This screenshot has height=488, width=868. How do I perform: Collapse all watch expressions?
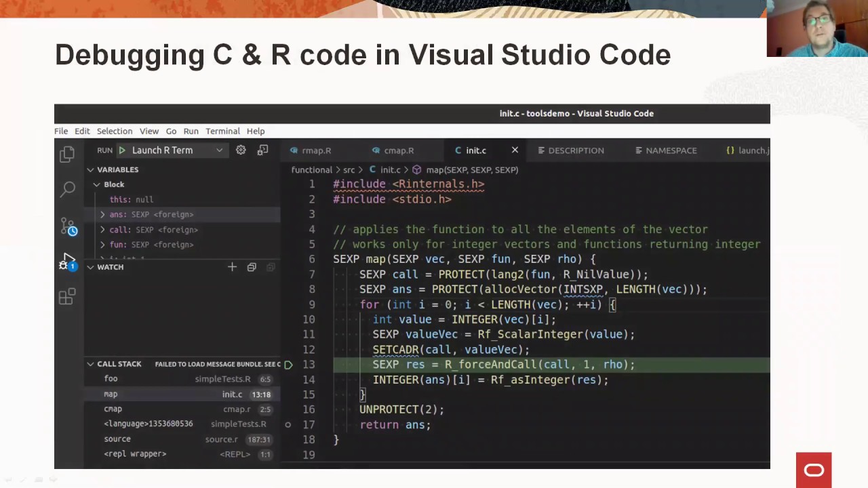tap(252, 267)
